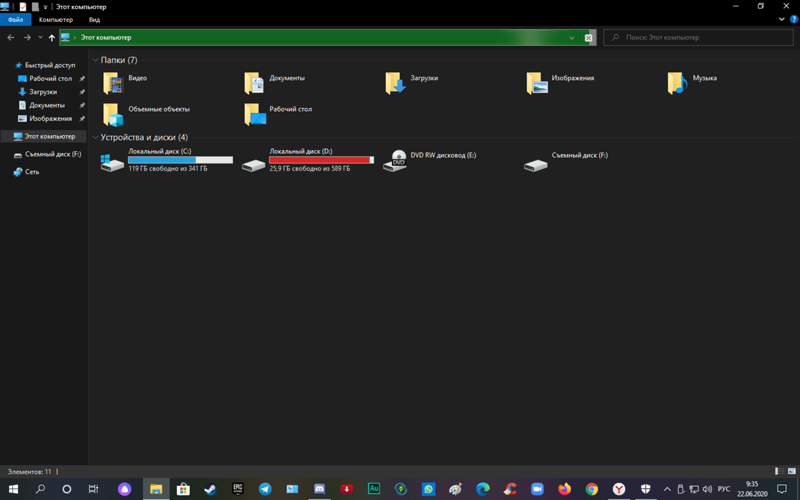Viewport: 800px width, 500px height.
Task: Click D: drive red usage bar
Action: pyautogui.click(x=321, y=160)
